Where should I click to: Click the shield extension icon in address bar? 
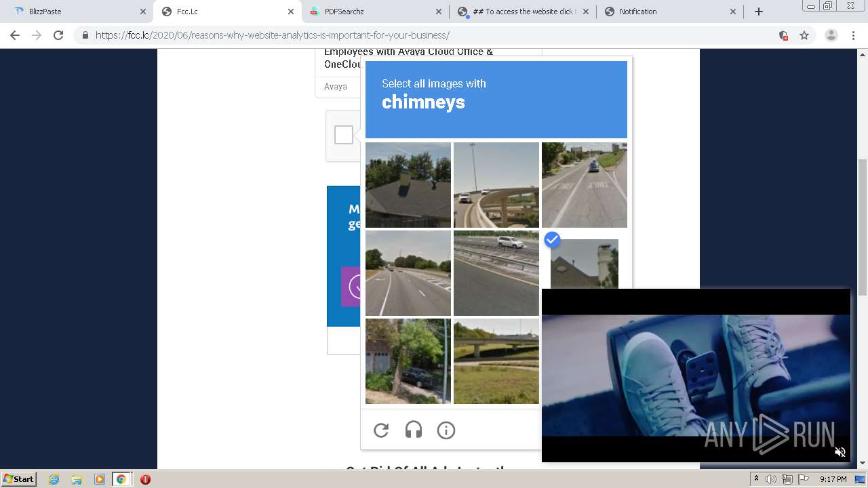point(783,35)
